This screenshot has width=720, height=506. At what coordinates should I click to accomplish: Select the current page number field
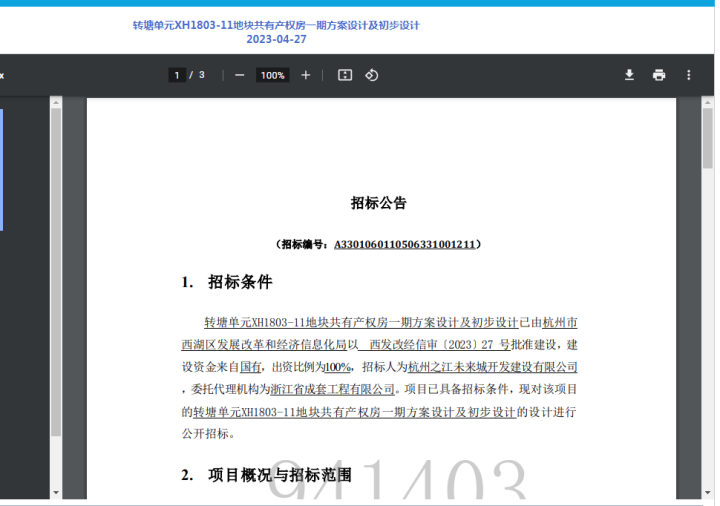point(177,75)
